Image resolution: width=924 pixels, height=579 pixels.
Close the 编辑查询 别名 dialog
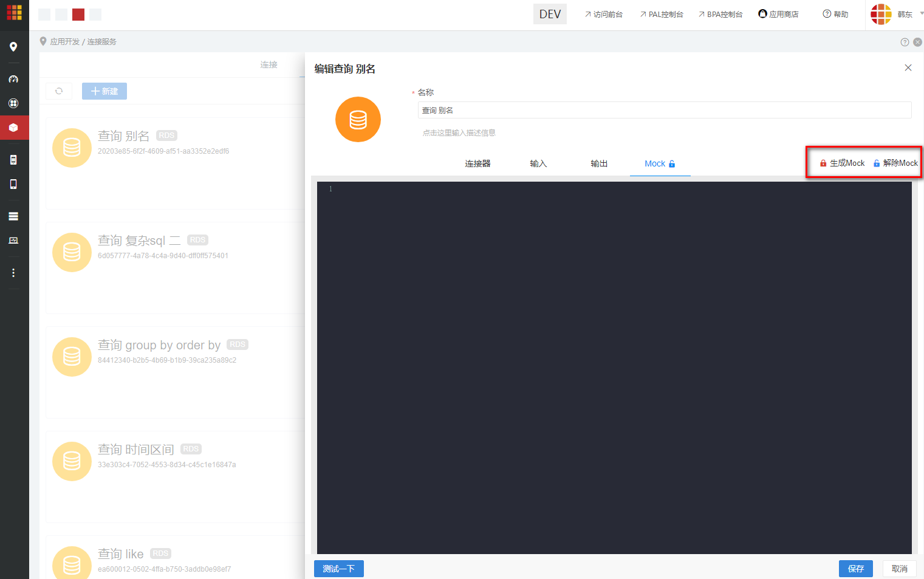pos(908,67)
